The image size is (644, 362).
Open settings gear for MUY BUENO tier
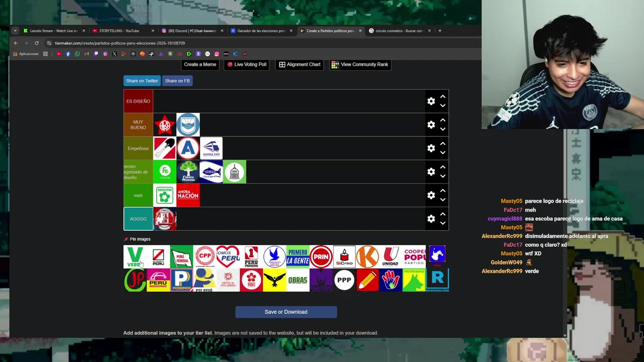point(431,125)
